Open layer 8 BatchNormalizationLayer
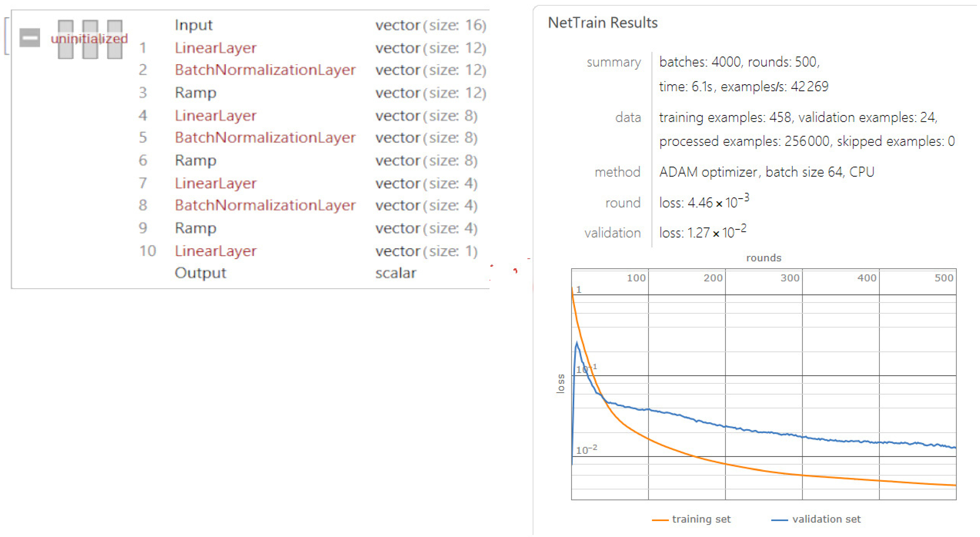 pyautogui.click(x=265, y=205)
